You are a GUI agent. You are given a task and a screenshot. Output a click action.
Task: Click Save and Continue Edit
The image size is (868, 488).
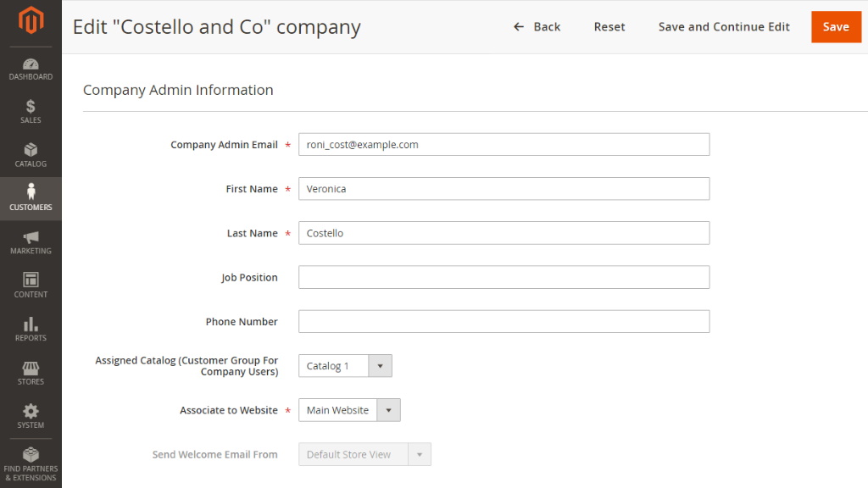coord(724,27)
